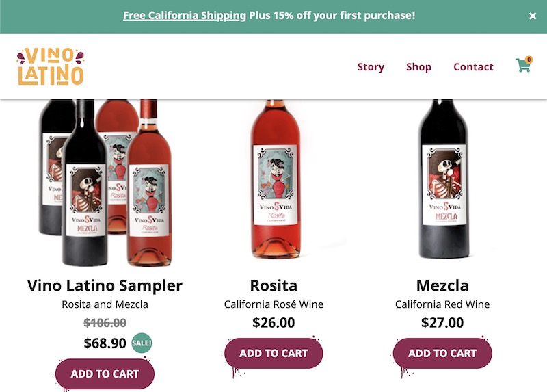Open the Rosita product title
The image size is (547, 392).
pos(273,285)
